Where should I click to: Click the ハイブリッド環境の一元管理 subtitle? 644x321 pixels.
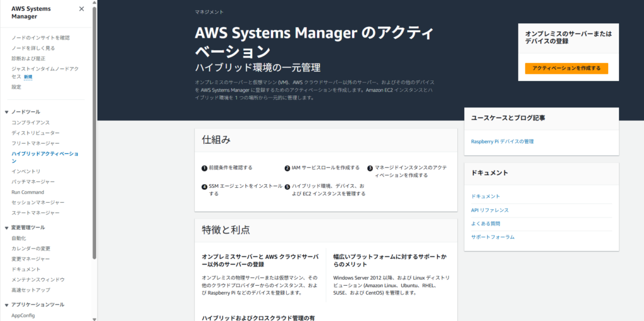click(x=257, y=68)
